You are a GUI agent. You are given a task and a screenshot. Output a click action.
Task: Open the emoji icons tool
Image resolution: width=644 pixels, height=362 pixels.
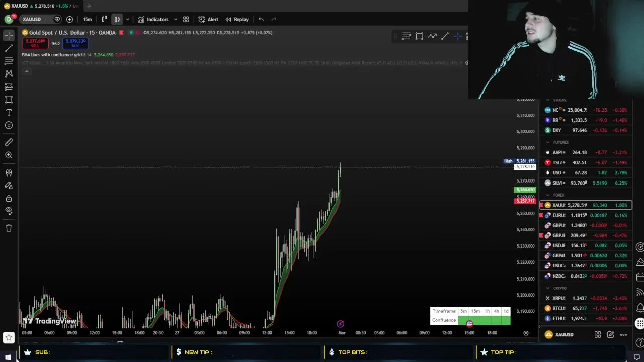[9, 125]
